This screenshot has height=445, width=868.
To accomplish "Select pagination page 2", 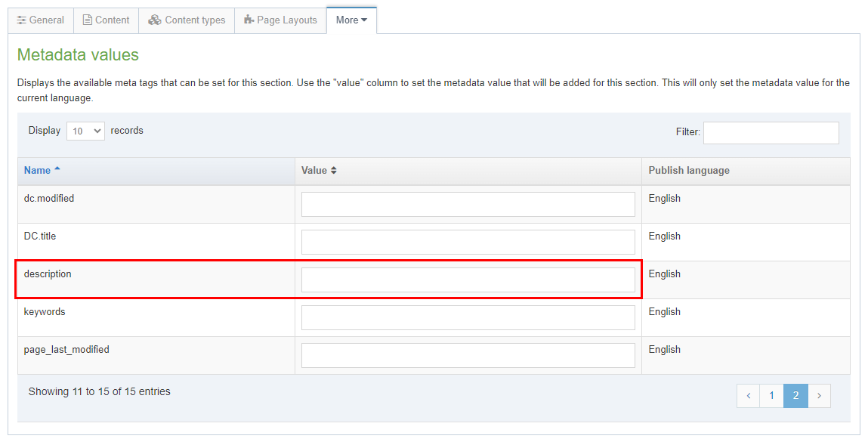I will point(795,396).
